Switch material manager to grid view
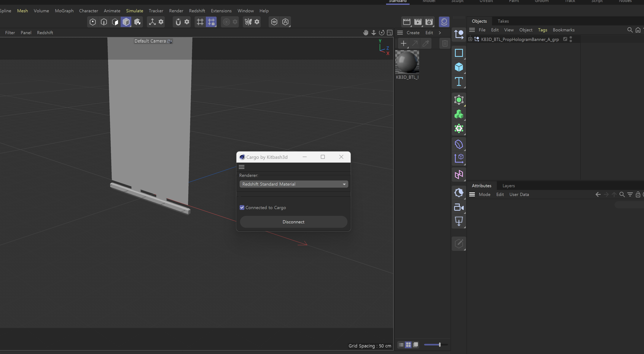The height and width of the screenshot is (354, 644). [408, 345]
